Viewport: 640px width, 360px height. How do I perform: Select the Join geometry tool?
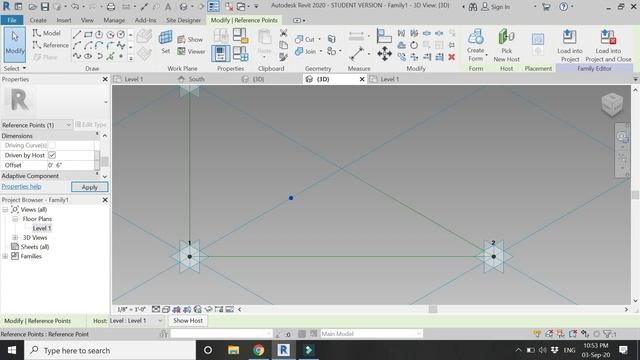pyautogui.click(x=306, y=51)
